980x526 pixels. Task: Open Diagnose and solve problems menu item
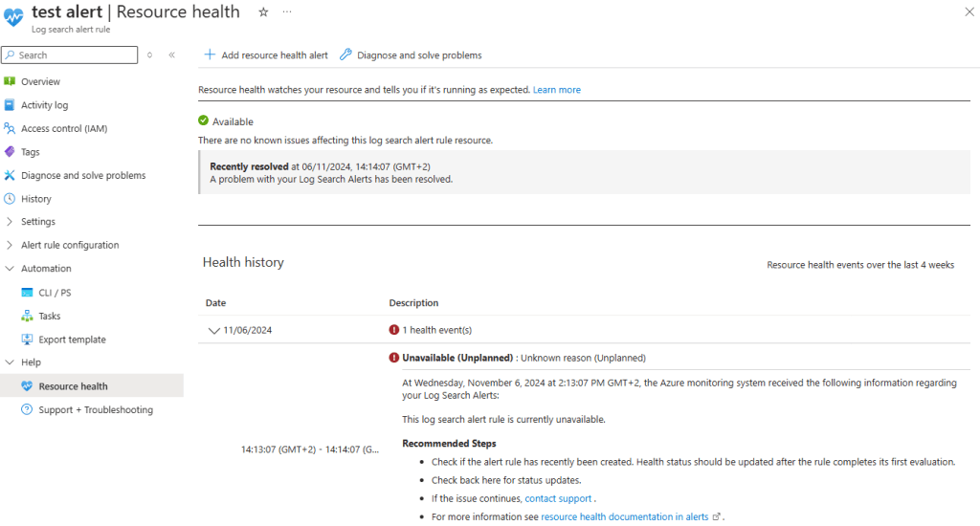[x=82, y=175]
